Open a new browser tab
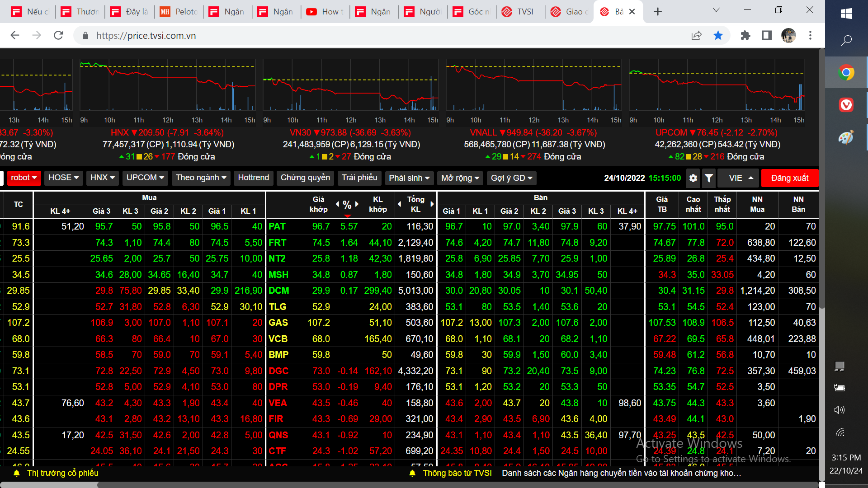 pyautogui.click(x=658, y=12)
